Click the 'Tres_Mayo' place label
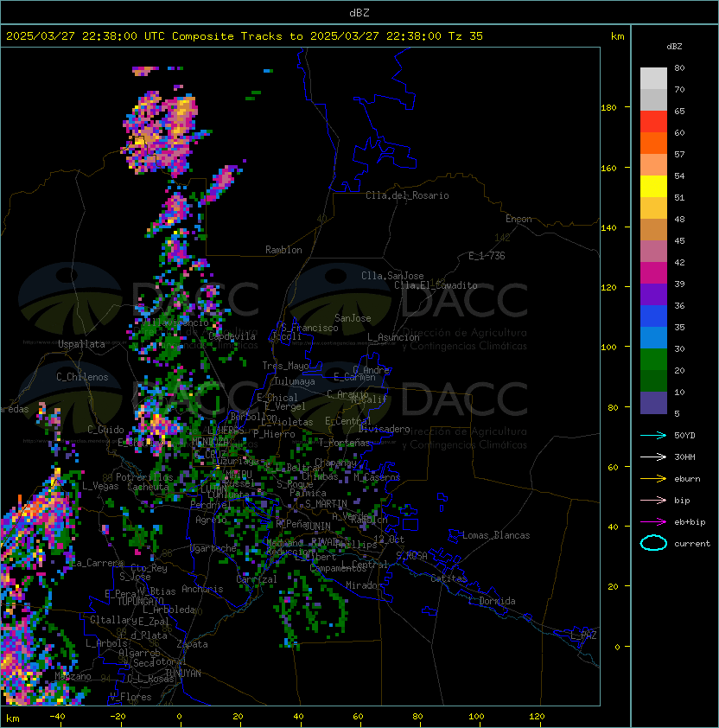The width and height of the screenshot is (719, 728). click(x=285, y=366)
